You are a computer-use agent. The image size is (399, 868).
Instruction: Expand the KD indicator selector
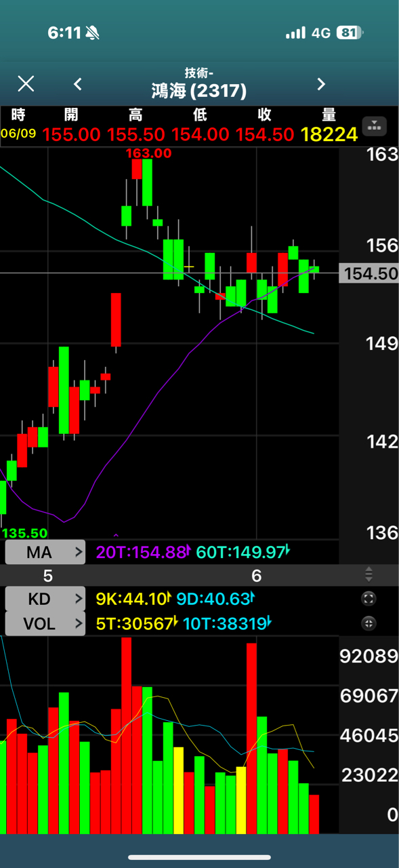[45, 599]
